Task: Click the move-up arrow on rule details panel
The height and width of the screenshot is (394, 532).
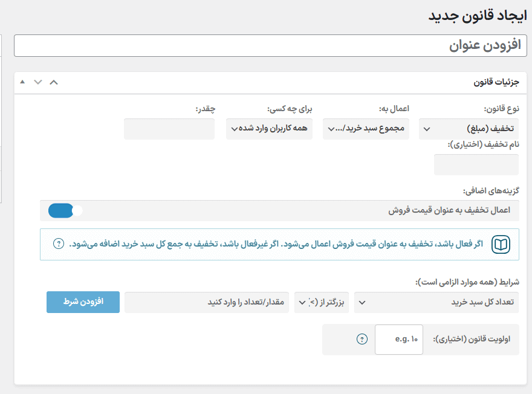Action: pos(22,80)
